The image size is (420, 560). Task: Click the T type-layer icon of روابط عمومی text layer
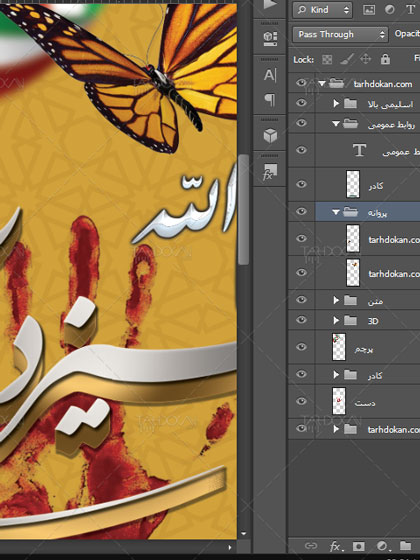[x=359, y=150]
